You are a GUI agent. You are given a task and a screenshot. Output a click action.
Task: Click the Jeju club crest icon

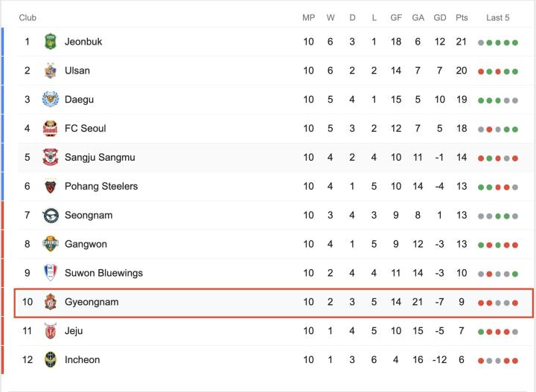coord(51,331)
